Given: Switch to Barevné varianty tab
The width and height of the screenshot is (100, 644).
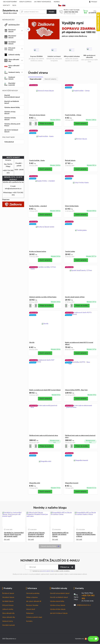Looking at the screenshot, I should (x=50, y=79).
